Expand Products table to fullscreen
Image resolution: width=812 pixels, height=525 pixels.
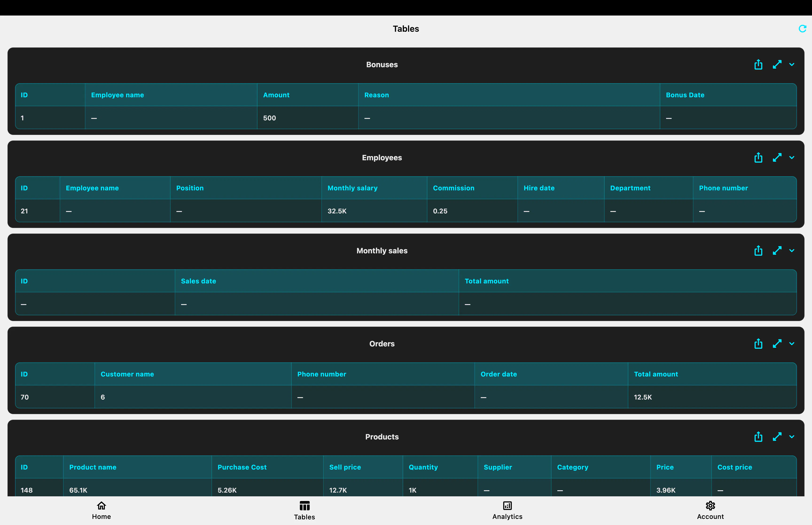pos(777,437)
